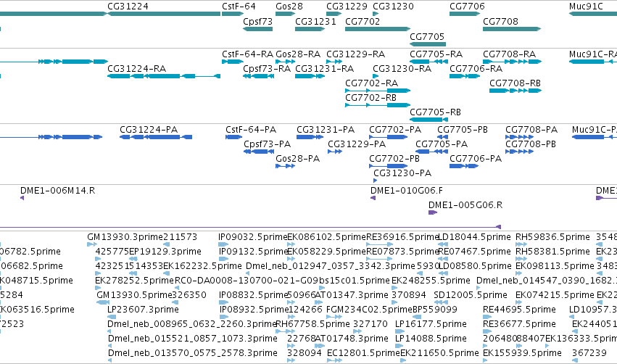Click the CG7708-RA transcript label
Viewport: 617px width, 364px height.
509,54
